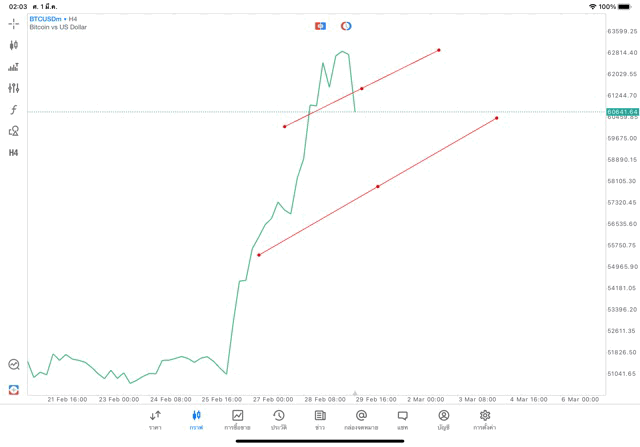640x447 pixels.
Task: Open drawing objects shapes tool
Action: pyautogui.click(x=13, y=131)
